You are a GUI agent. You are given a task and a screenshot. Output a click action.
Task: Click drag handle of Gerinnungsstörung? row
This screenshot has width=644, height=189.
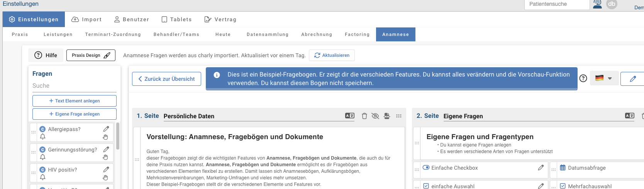click(34, 152)
